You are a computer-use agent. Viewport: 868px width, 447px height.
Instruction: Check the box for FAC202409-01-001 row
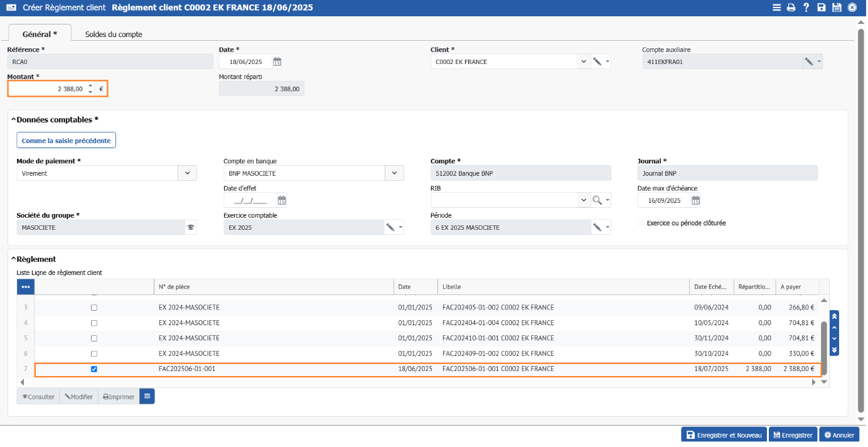[94, 353]
